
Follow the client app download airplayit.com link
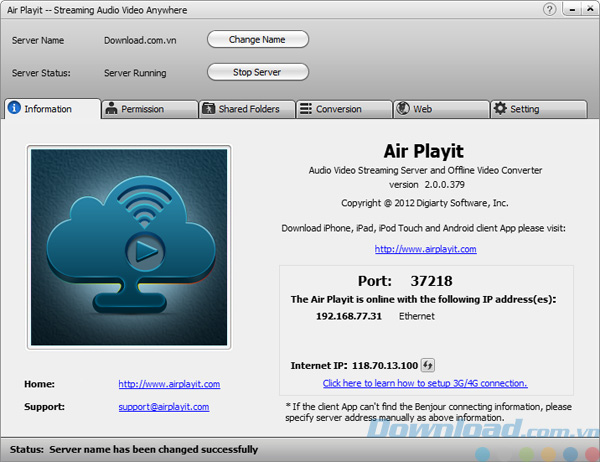coord(425,249)
